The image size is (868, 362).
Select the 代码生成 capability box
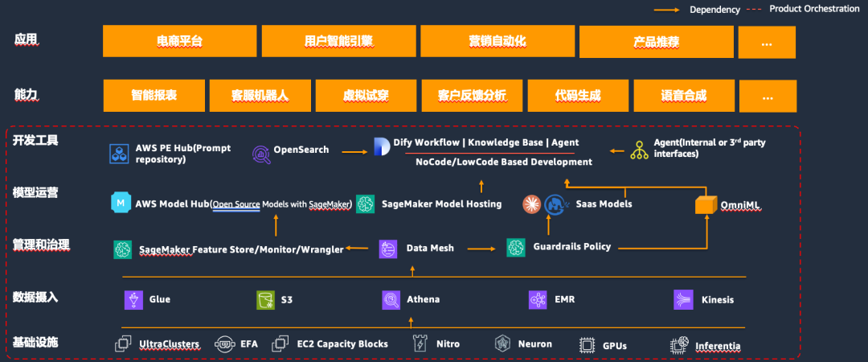point(578,96)
